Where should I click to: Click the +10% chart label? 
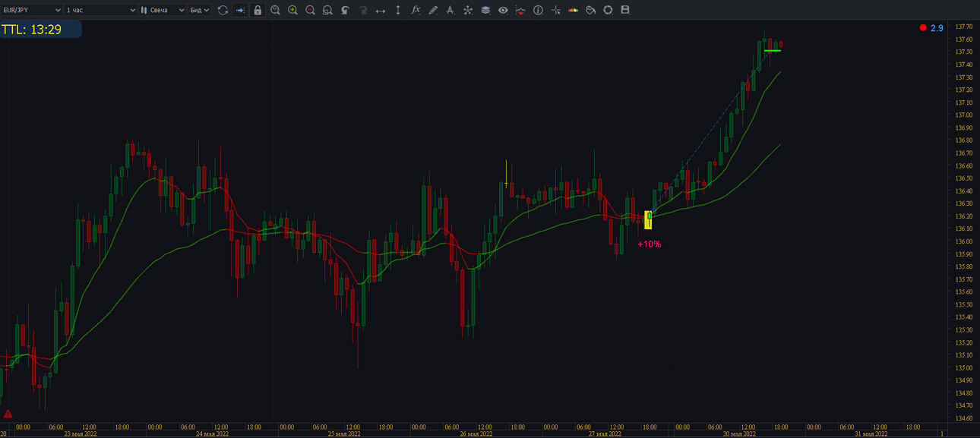tap(649, 244)
